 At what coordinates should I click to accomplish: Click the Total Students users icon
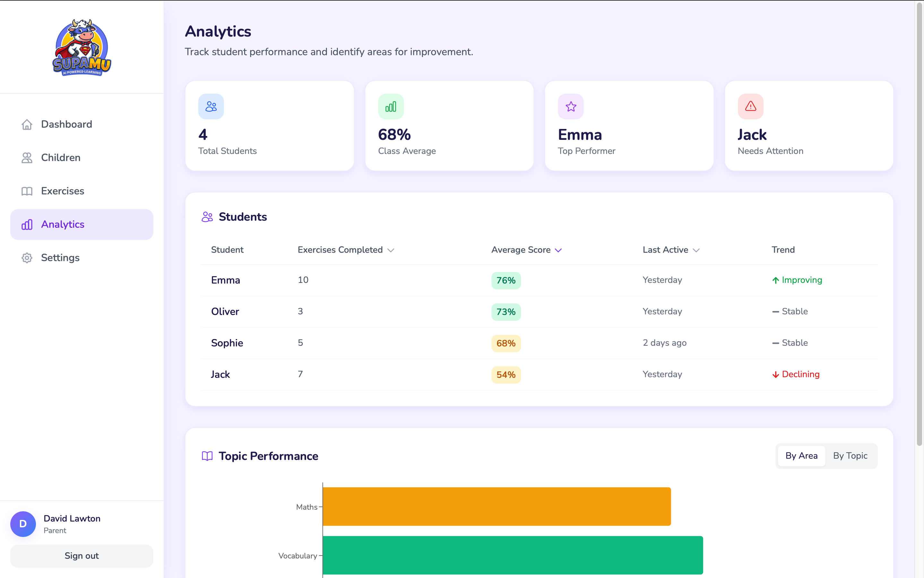click(x=211, y=106)
